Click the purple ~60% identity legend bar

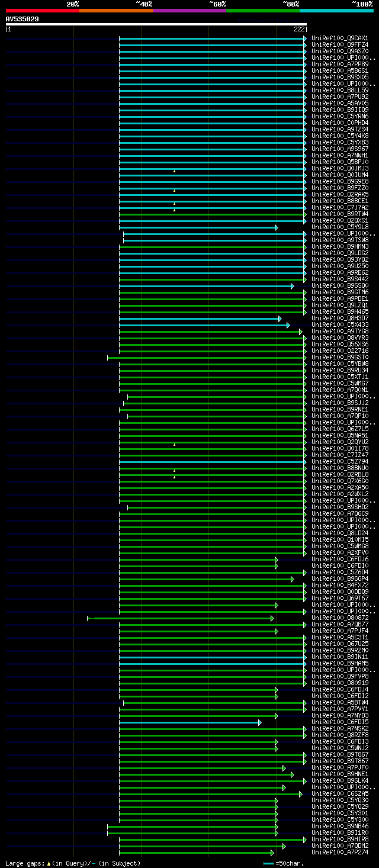(189, 11)
